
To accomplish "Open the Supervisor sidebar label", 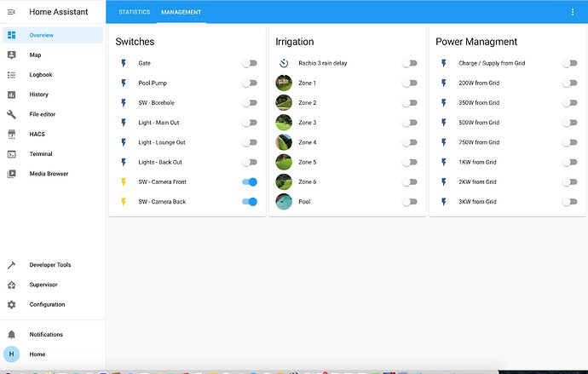I will pos(43,285).
